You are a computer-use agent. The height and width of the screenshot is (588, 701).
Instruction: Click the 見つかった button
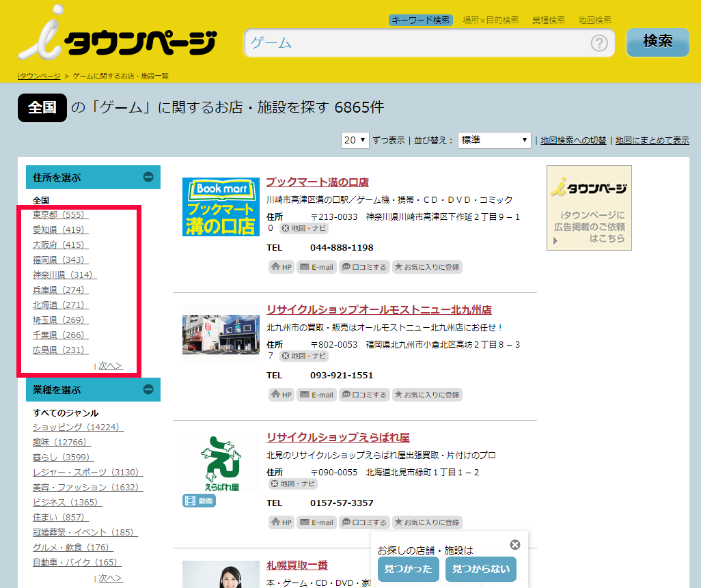pyautogui.click(x=408, y=569)
